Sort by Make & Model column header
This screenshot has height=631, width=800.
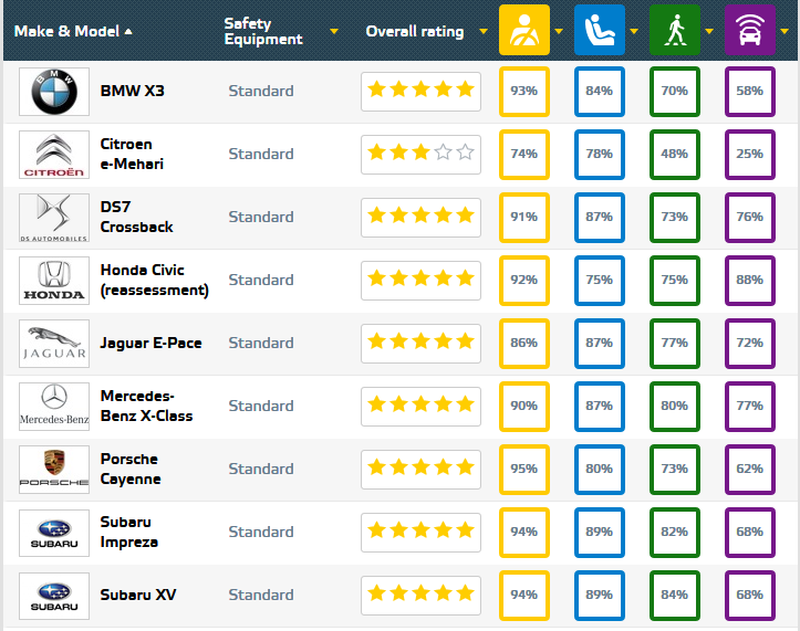pos(68,31)
